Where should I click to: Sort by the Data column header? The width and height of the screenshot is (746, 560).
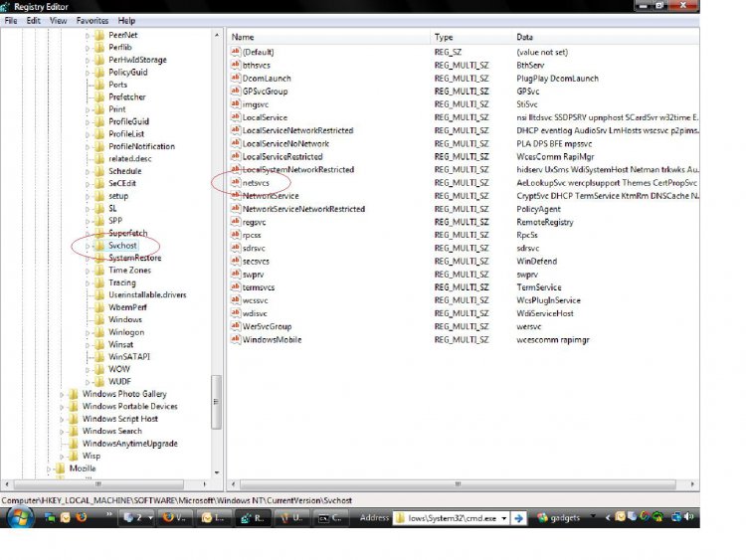(606, 37)
